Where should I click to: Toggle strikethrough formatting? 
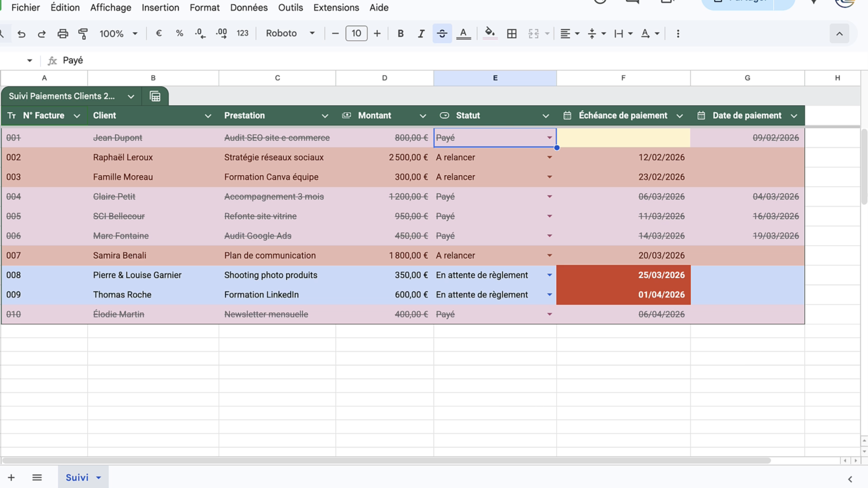442,33
